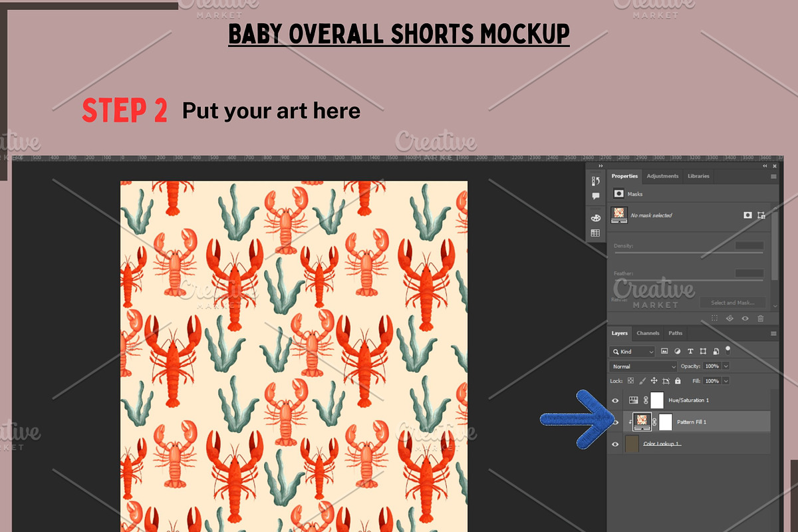Lock layer position icon

pos(654,381)
